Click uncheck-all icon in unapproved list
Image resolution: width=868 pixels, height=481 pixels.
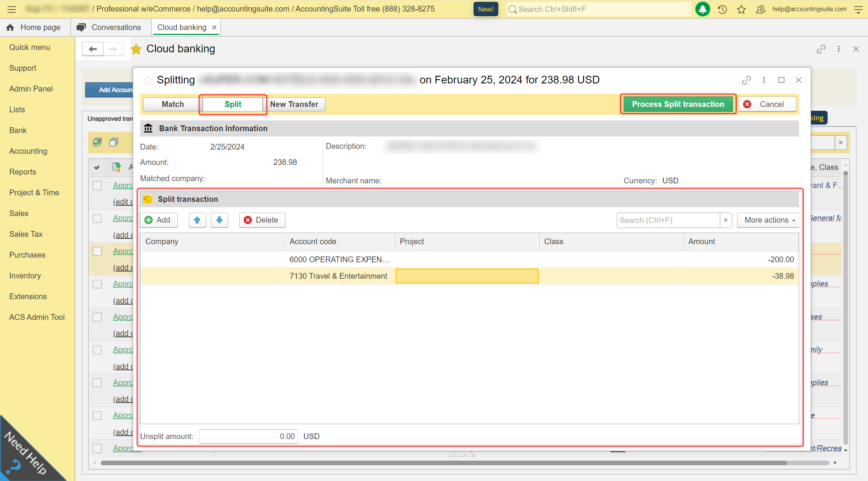click(114, 142)
